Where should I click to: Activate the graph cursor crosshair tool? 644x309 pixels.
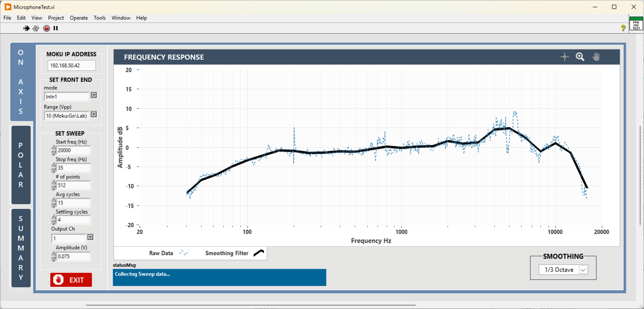point(564,57)
